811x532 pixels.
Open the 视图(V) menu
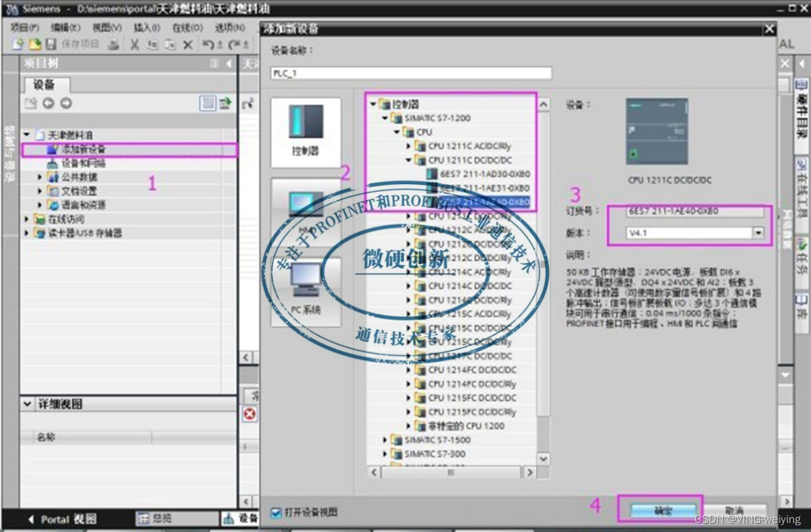[x=107, y=27]
